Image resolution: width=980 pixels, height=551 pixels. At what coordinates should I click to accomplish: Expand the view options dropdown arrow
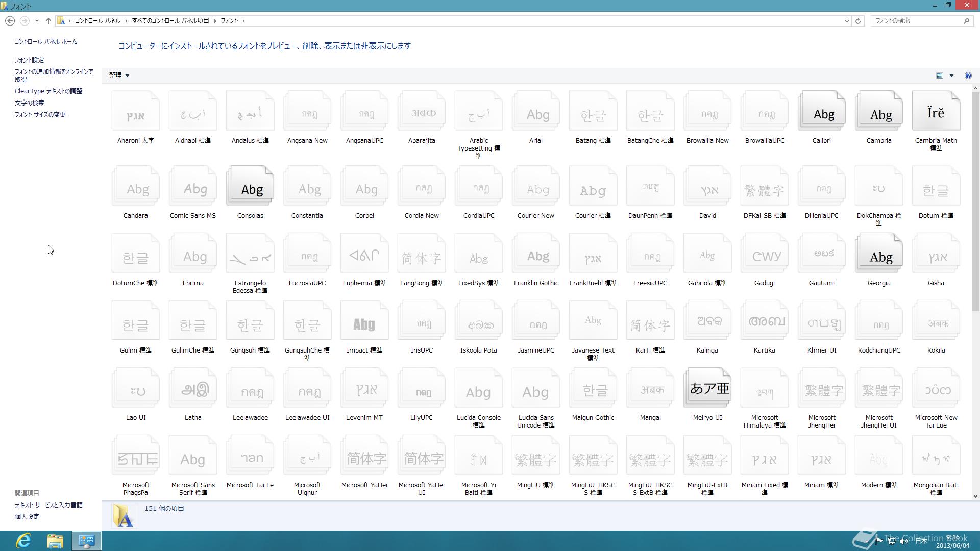(x=951, y=76)
